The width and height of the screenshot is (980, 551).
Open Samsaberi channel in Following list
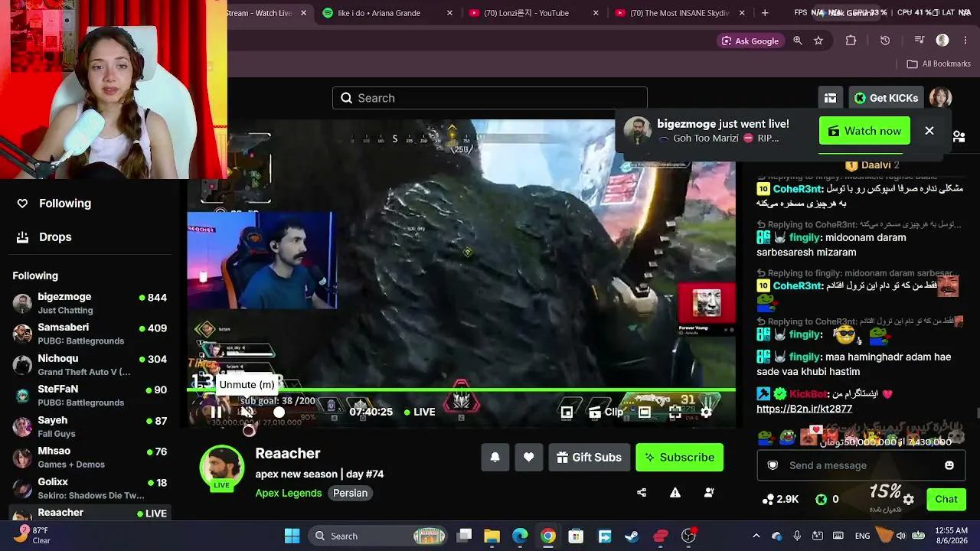[90, 334]
